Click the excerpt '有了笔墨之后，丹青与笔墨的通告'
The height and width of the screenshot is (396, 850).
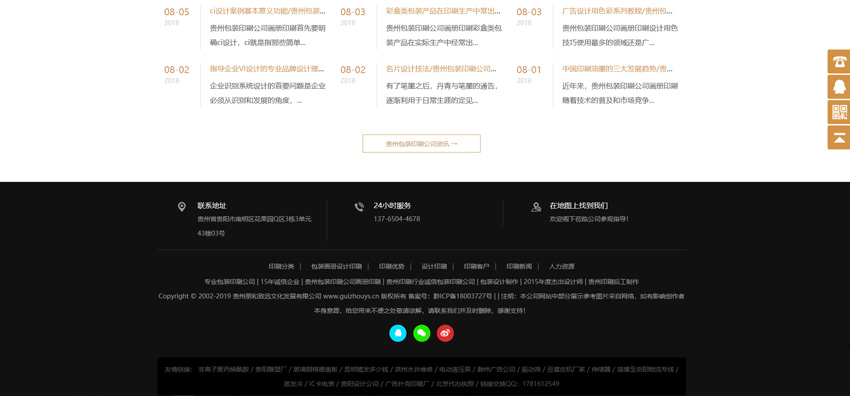[x=442, y=86]
